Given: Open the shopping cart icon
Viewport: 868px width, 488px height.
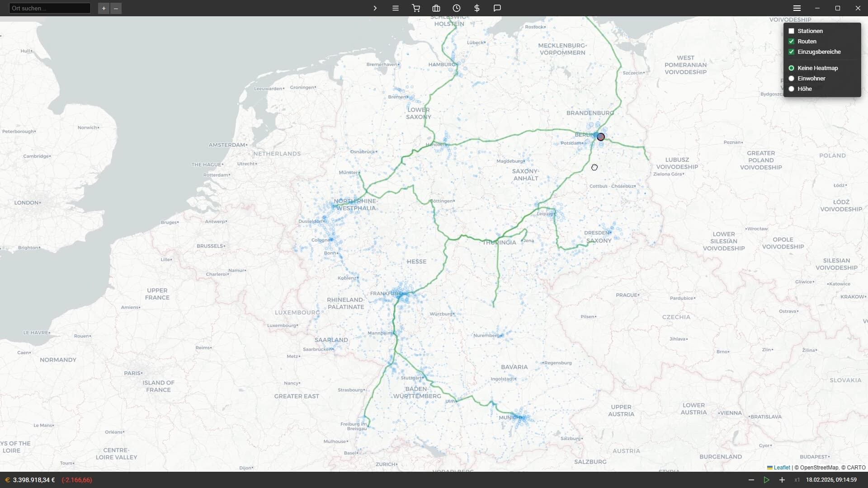Looking at the screenshot, I should [416, 8].
